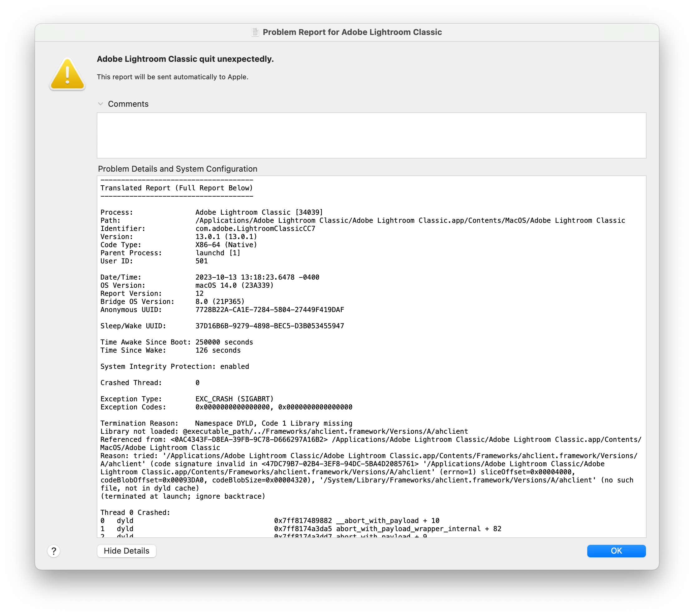Click the 'Translated Report (Full Report Below)' line
Screen dimensions: 694x616
coord(177,188)
